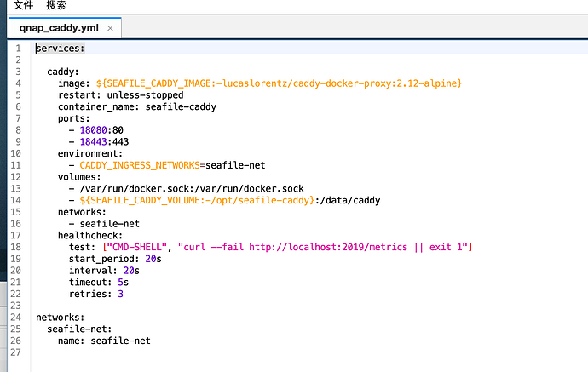Image resolution: width=588 pixels, height=372 pixels.
Task: Click 'timeout: 5s' line
Action: pos(99,282)
